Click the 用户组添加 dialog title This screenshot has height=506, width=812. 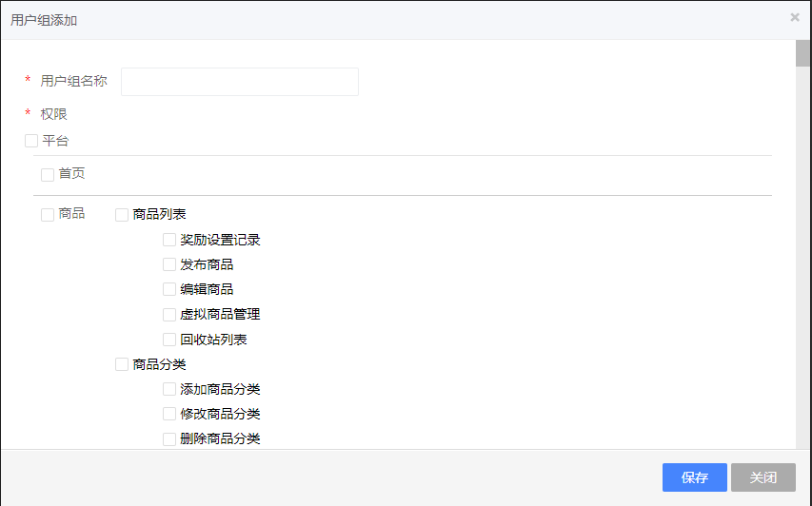coord(44,20)
